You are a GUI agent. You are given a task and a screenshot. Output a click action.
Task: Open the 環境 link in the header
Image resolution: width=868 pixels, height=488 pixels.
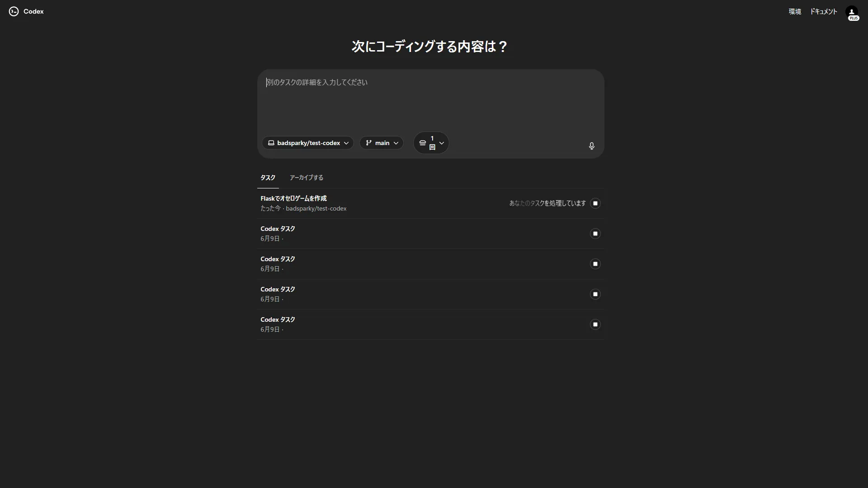pyautogui.click(x=794, y=11)
